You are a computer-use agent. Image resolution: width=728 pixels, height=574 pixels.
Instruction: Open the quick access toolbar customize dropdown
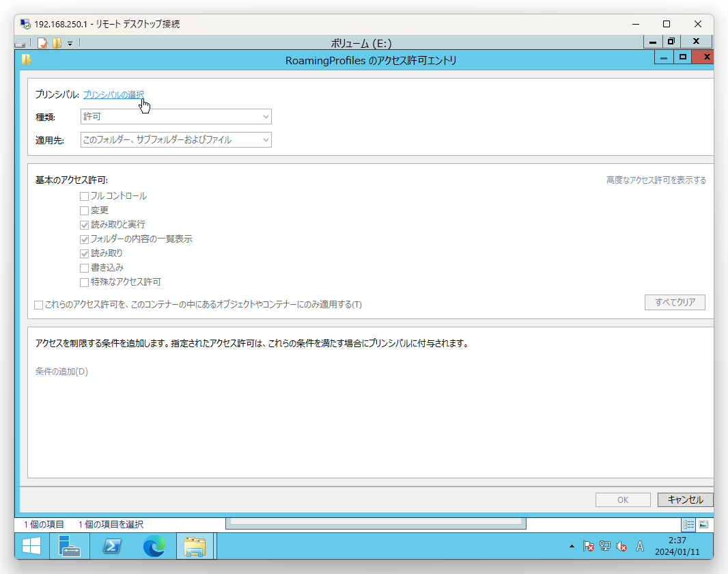click(x=70, y=44)
